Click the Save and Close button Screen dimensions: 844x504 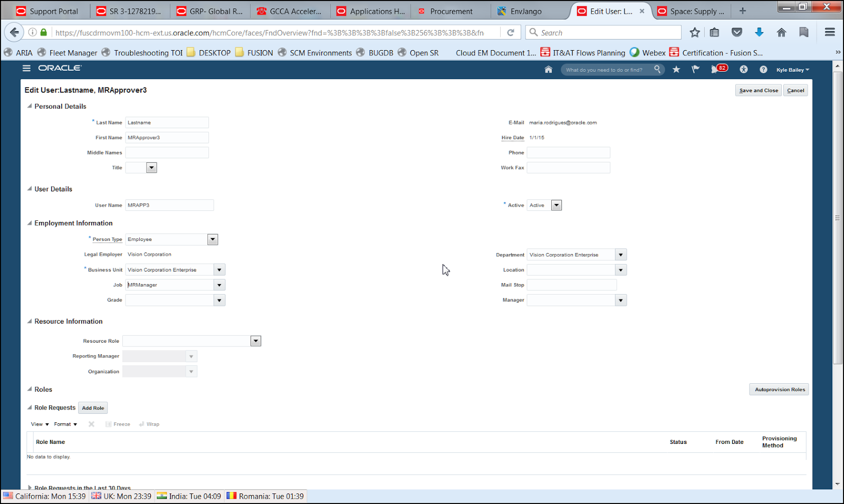click(x=758, y=90)
